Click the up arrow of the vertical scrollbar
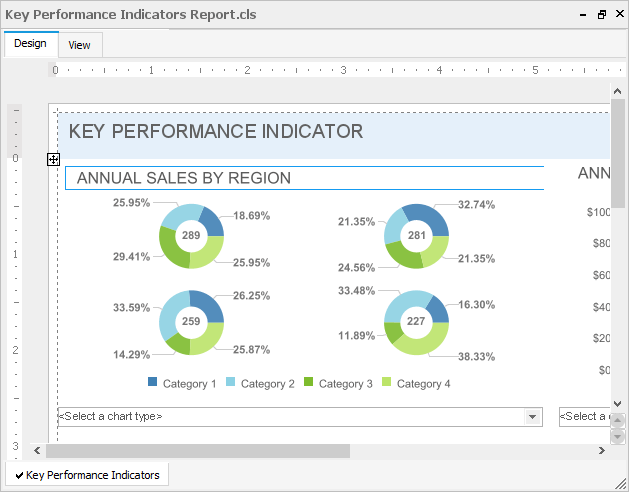The image size is (629, 492). pyautogui.click(x=617, y=93)
